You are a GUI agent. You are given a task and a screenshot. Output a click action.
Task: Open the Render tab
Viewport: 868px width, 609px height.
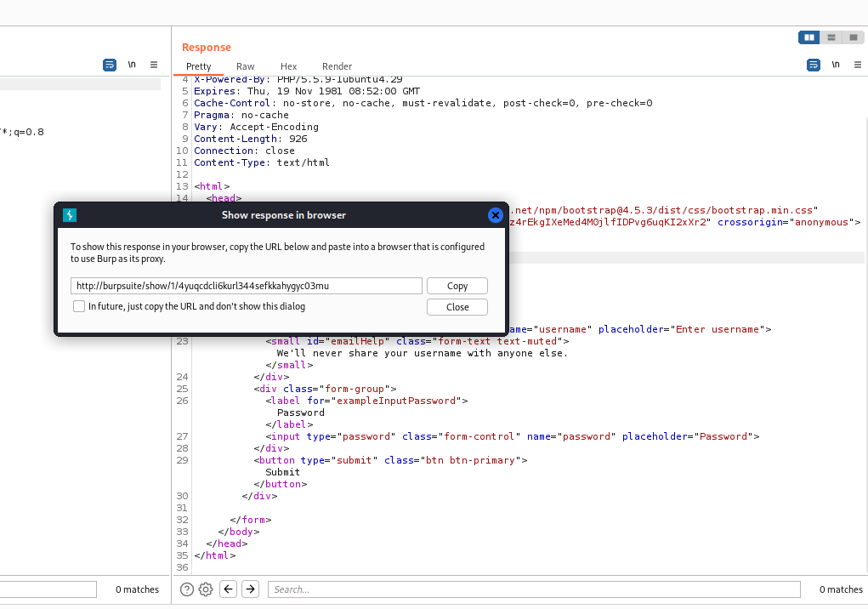click(337, 66)
